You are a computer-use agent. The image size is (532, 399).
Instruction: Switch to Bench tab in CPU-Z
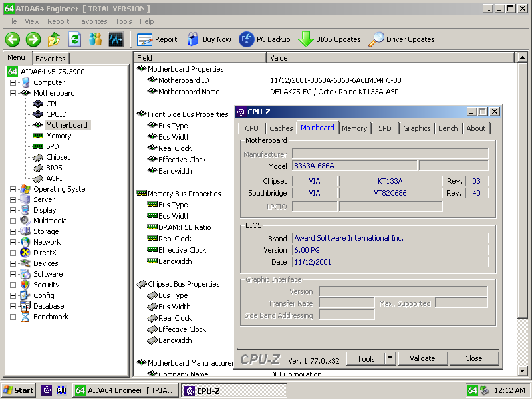click(x=448, y=128)
